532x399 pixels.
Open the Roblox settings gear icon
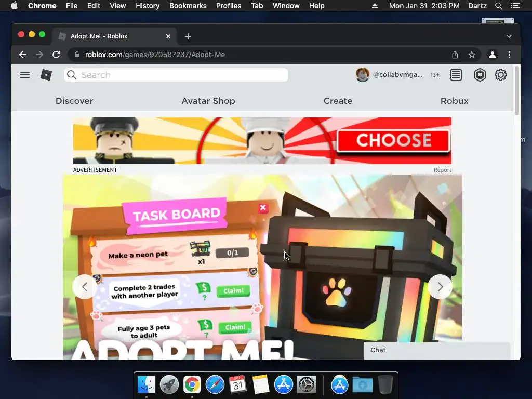501,75
